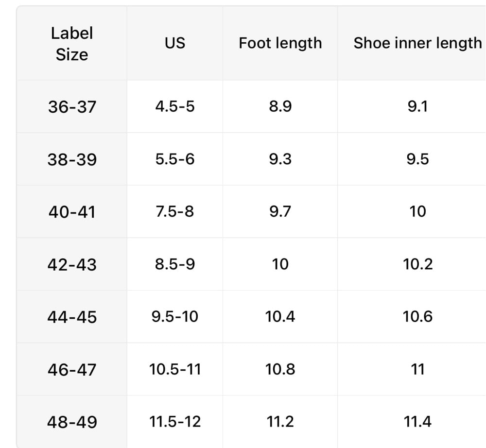This screenshot has height=448, width=486.
Task: Select foot length value 9.3
Action: [x=280, y=159]
